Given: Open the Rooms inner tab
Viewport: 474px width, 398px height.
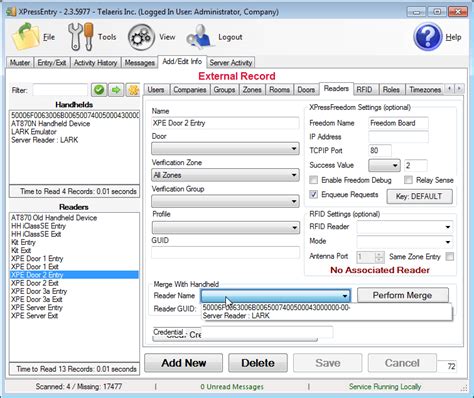Looking at the screenshot, I should pyautogui.click(x=279, y=90).
